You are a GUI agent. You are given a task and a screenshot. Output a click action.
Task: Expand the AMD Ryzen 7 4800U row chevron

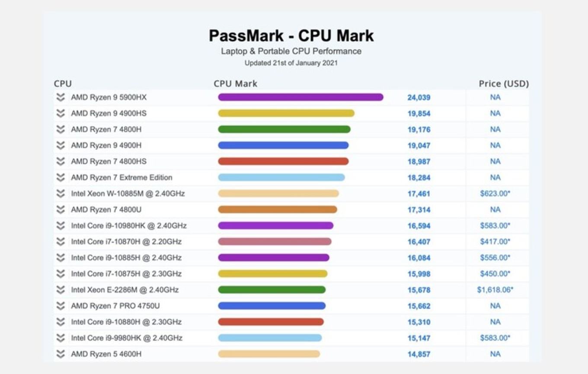(61, 209)
